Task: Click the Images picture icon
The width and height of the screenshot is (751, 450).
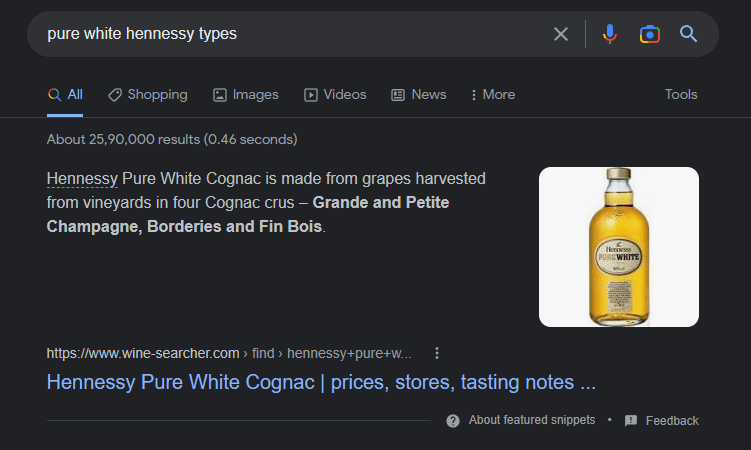Action: (x=219, y=95)
